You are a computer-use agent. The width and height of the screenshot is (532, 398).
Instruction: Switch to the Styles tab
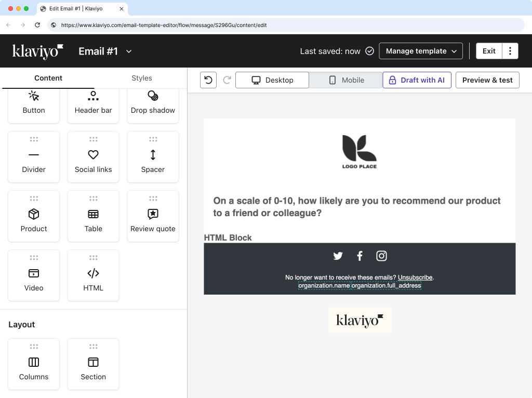[141, 78]
